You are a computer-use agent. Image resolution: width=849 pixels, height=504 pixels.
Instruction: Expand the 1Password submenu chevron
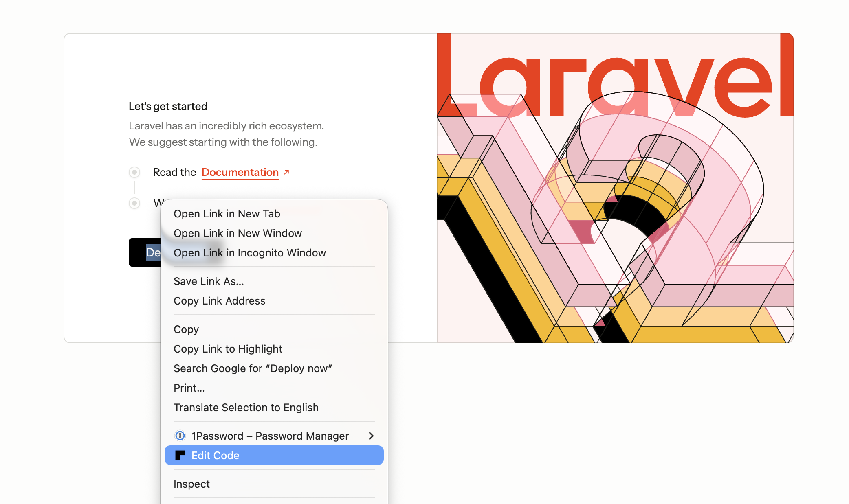click(x=371, y=436)
